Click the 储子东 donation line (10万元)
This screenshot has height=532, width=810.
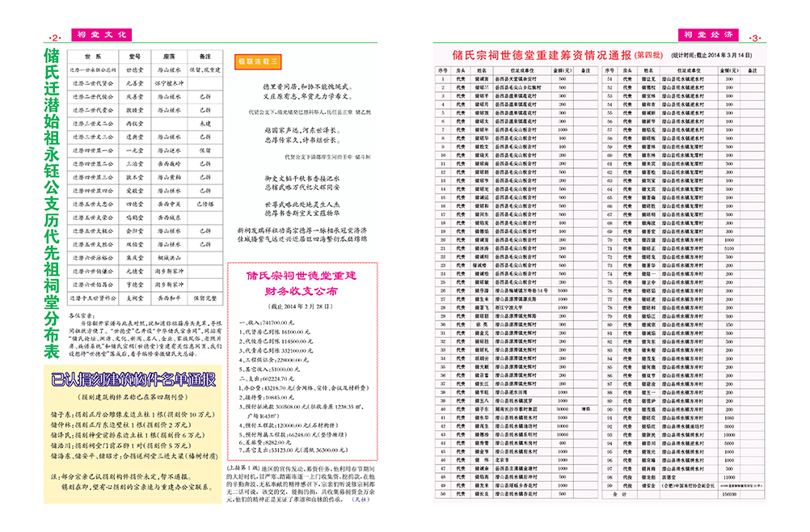133,415
